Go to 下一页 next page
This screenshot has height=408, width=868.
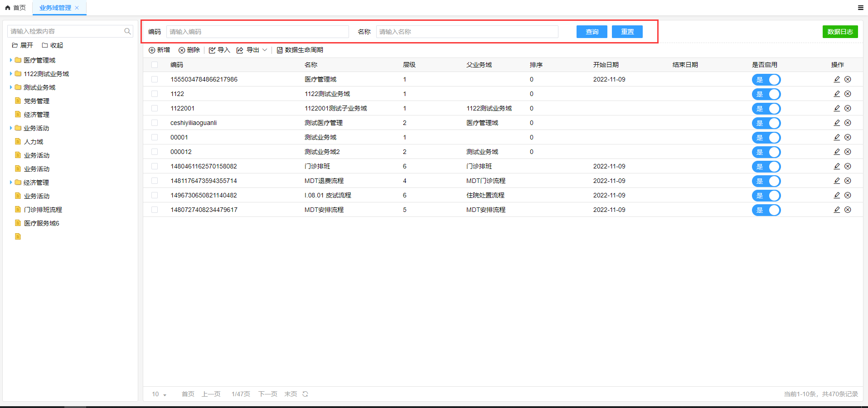tap(268, 394)
